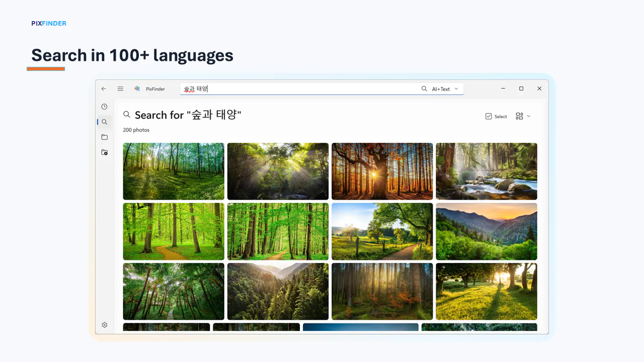644x362 pixels.
Task: Click the PIXFINDER brand logo on slide
Action: 49,23
